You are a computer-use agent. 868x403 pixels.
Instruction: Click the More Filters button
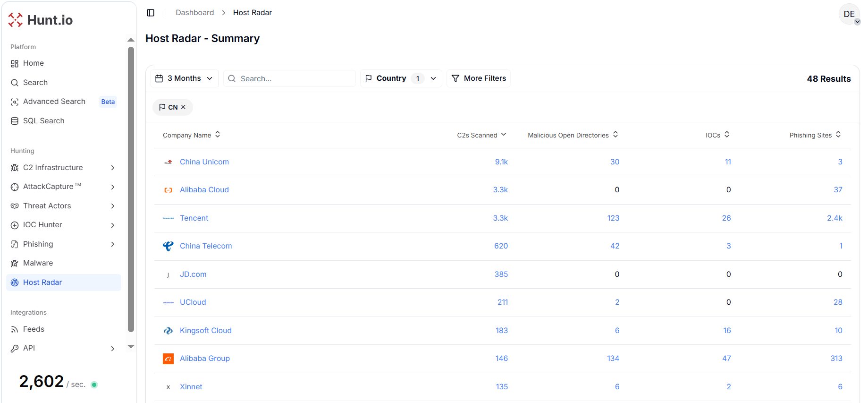(479, 78)
